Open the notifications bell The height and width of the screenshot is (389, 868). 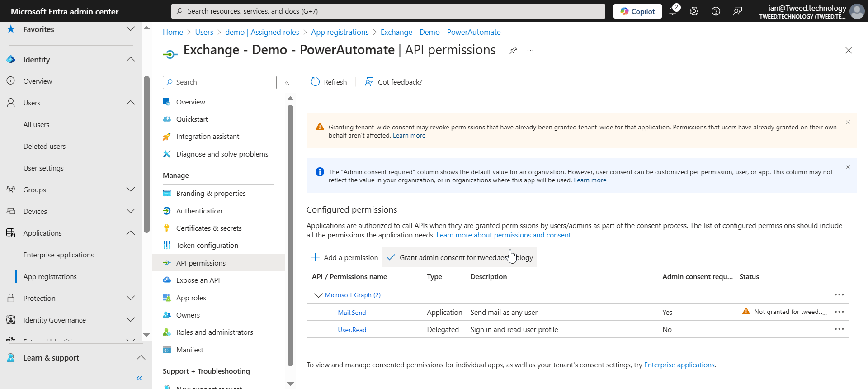point(673,11)
